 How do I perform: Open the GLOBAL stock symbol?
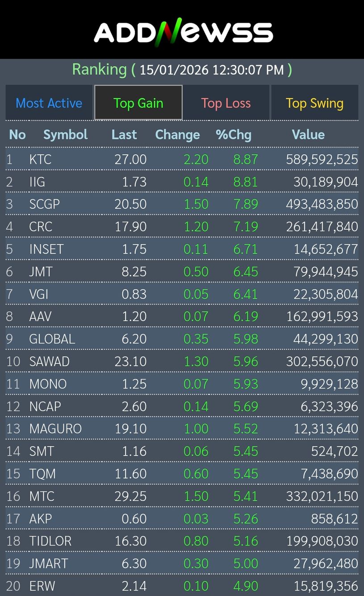click(x=52, y=339)
